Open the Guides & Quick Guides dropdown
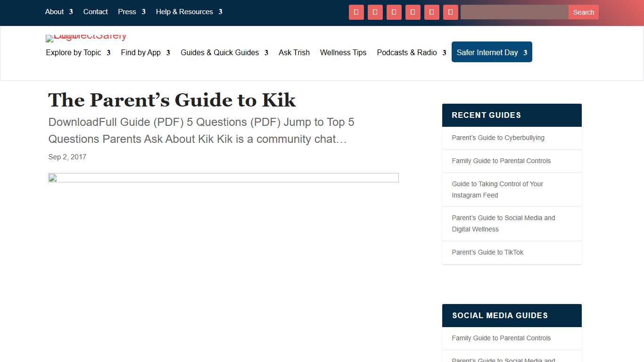The width and height of the screenshot is (644, 362). click(x=220, y=53)
